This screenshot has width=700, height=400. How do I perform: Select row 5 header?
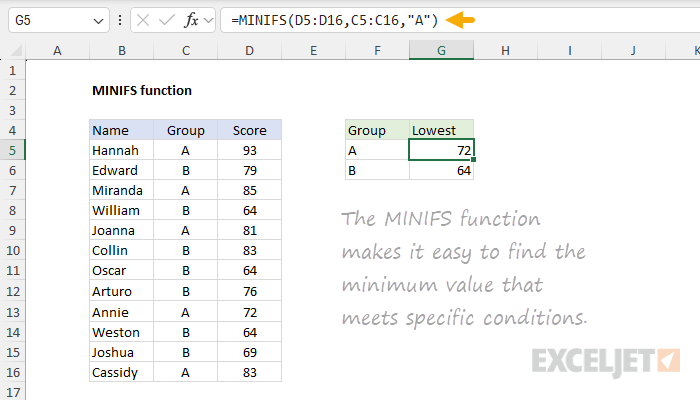12,150
